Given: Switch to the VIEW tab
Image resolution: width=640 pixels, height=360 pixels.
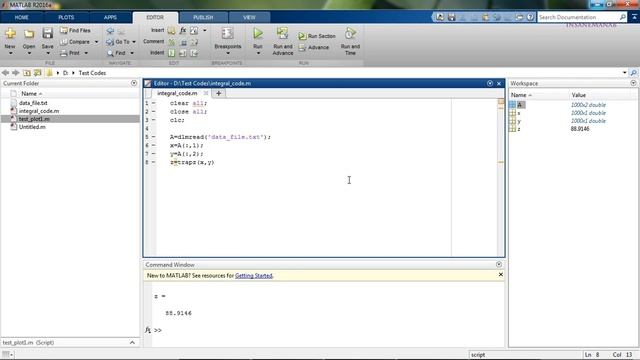Looking at the screenshot, I should click(x=249, y=18).
